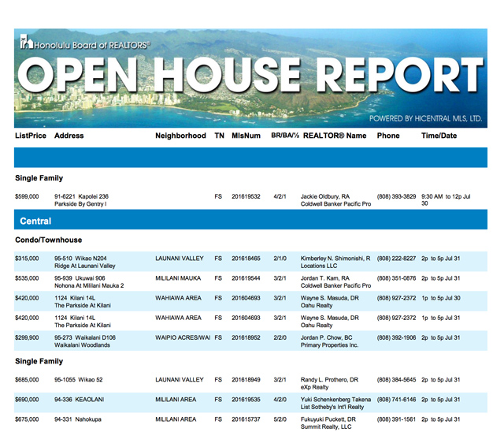Screen dimensions: 504x432
Task: Click MLS number 201619535
Action: click(x=246, y=400)
